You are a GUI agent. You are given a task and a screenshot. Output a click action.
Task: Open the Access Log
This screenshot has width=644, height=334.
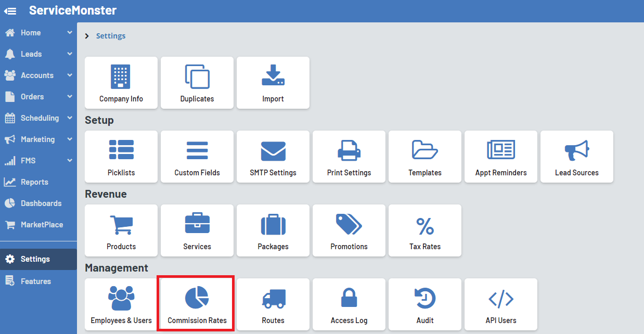pyautogui.click(x=349, y=304)
